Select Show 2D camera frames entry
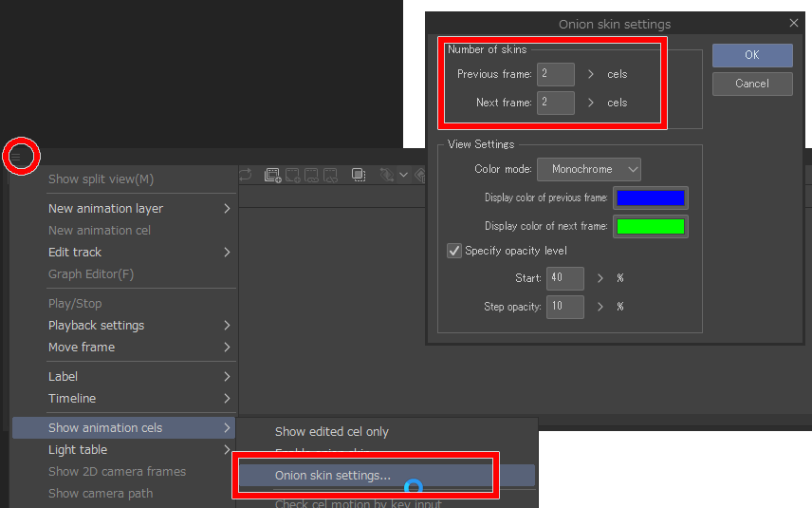The image size is (812, 508). tap(123, 471)
